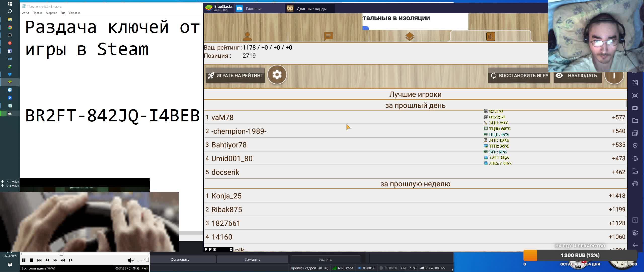Open BlueStacks help question-mark icon
Viewport: 644px width, 272px height.
coord(635,220)
